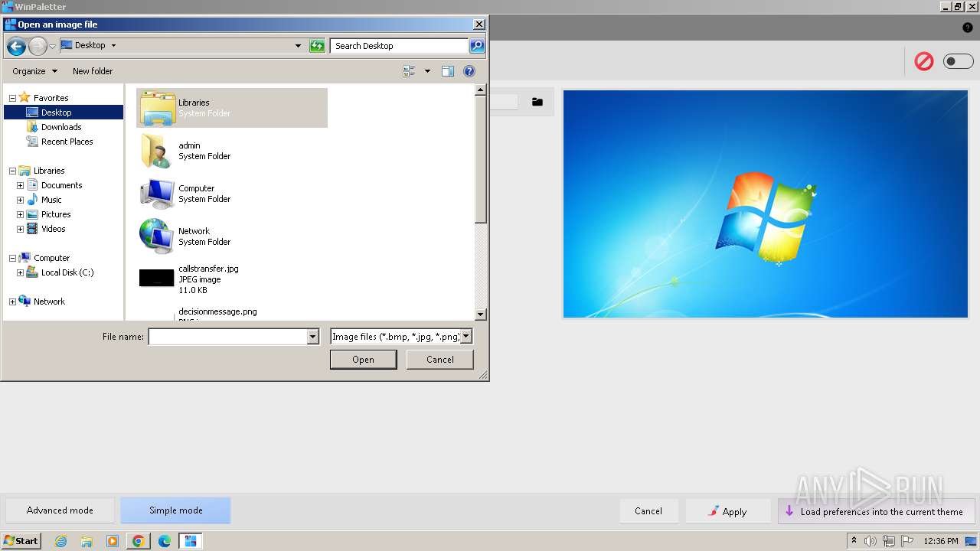Select Local Disk (C:) in the tree
This screenshot has height=551, width=980.
coord(67,272)
